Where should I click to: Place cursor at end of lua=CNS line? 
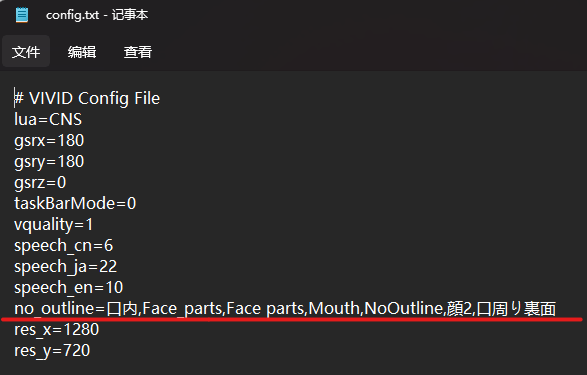(82, 120)
